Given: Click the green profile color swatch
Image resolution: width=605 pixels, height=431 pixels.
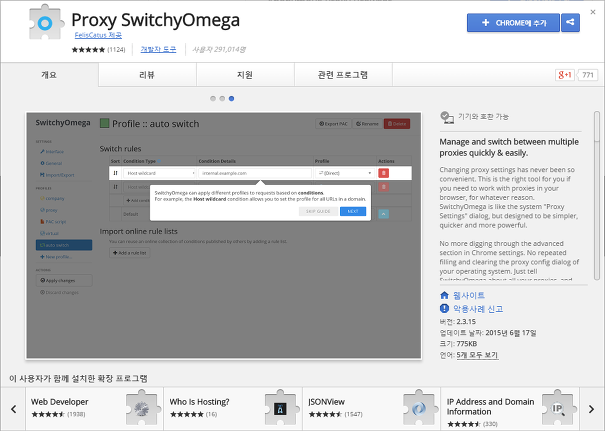Looking at the screenshot, I should pyautogui.click(x=104, y=123).
